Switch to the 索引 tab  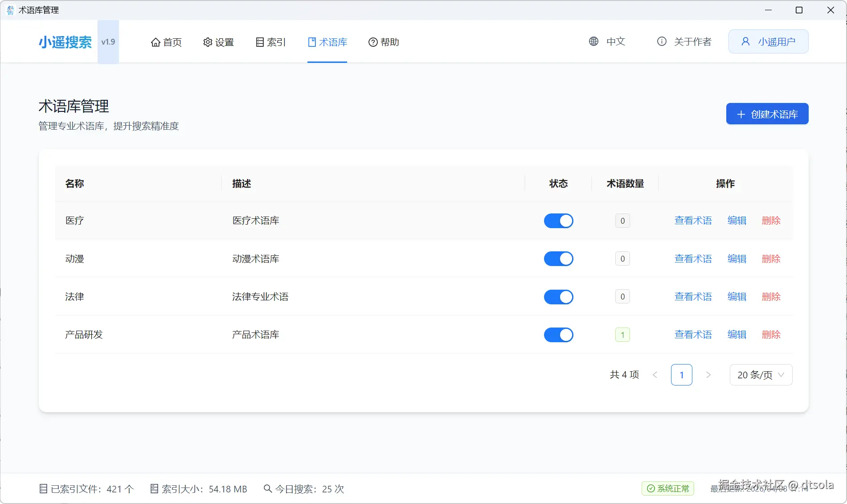click(x=270, y=42)
